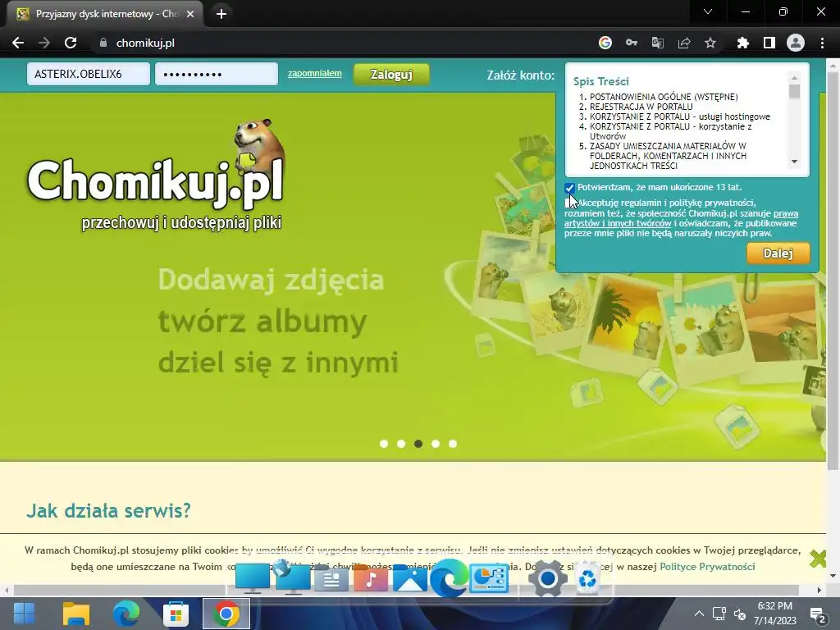Click the Spis Treści heading
Screen dimensions: 840x630
[x=601, y=81]
